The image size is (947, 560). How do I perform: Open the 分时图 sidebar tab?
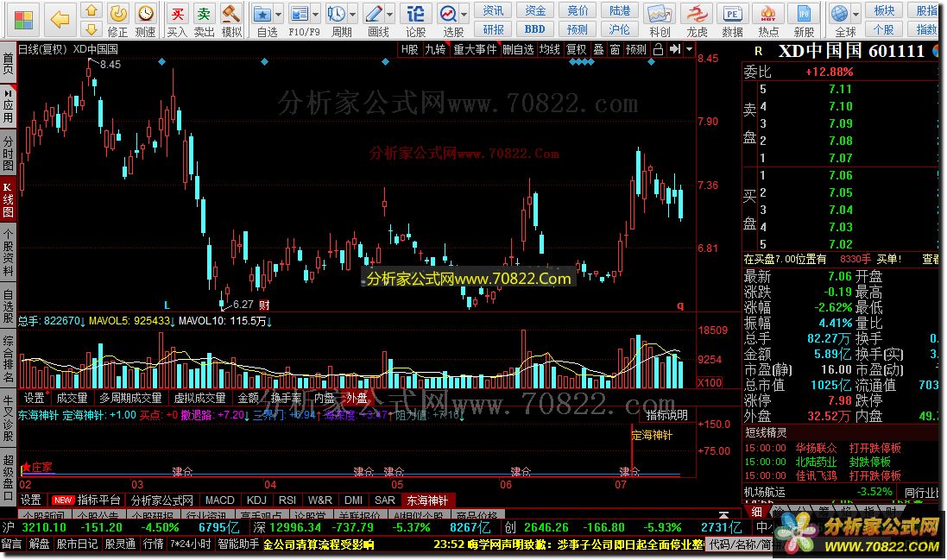[x=8, y=154]
